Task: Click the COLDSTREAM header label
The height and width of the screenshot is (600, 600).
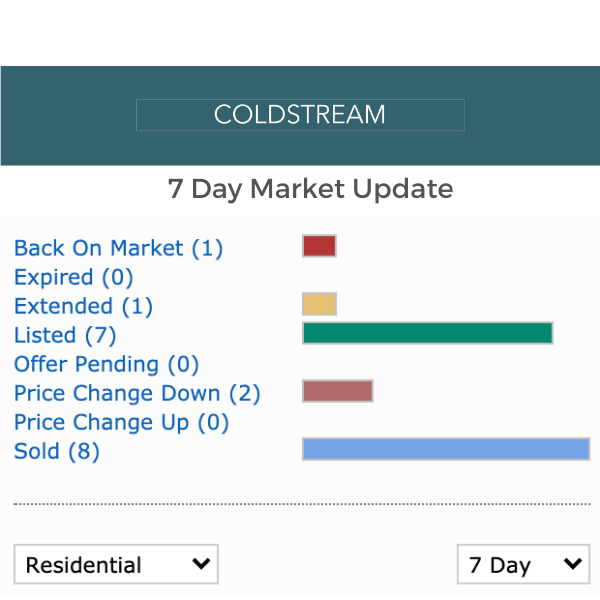Action: point(300,114)
